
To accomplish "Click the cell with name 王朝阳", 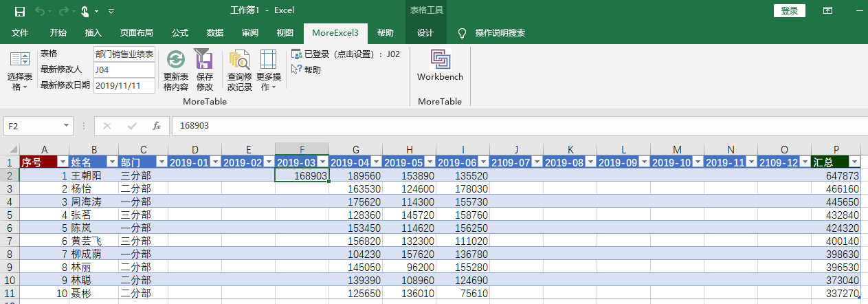I will pyautogui.click(x=93, y=176).
